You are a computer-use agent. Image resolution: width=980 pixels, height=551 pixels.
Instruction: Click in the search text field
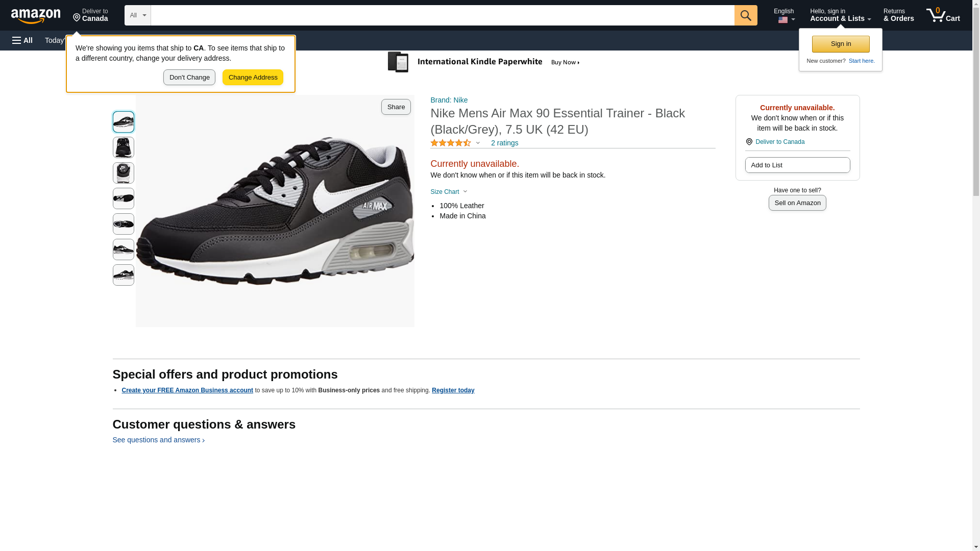[x=442, y=15]
